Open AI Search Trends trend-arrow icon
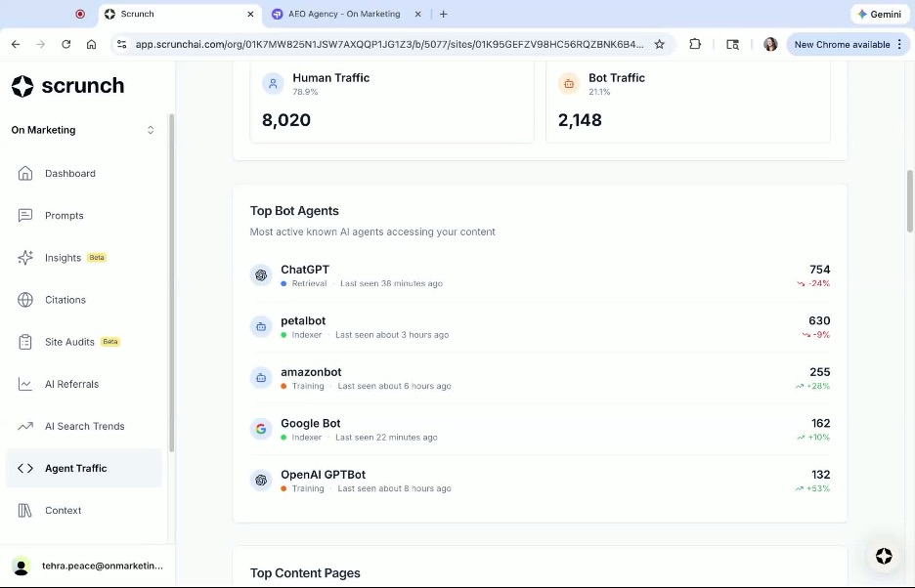The width and height of the screenshot is (915, 588). pyautogui.click(x=26, y=426)
